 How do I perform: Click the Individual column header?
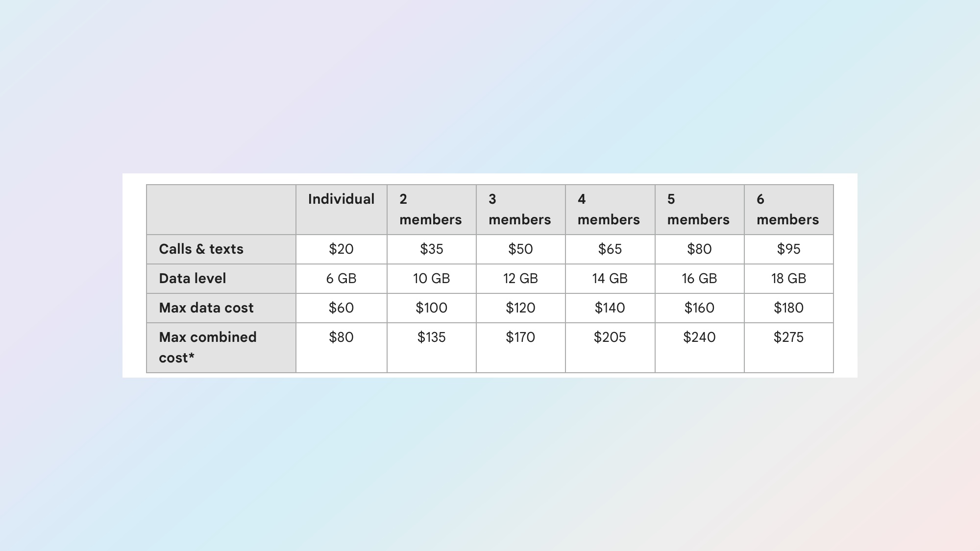tap(341, 199)
